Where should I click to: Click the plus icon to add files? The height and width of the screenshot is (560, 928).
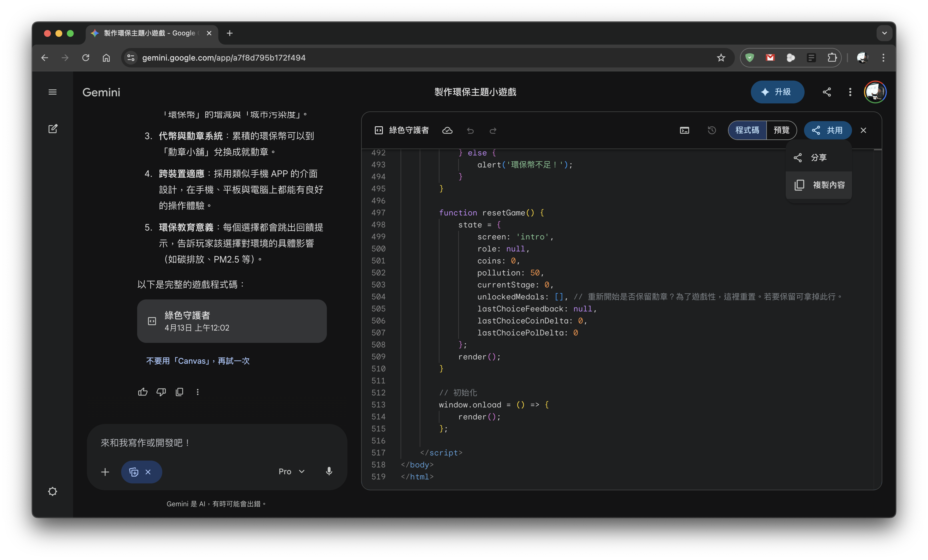coord(105,471)
